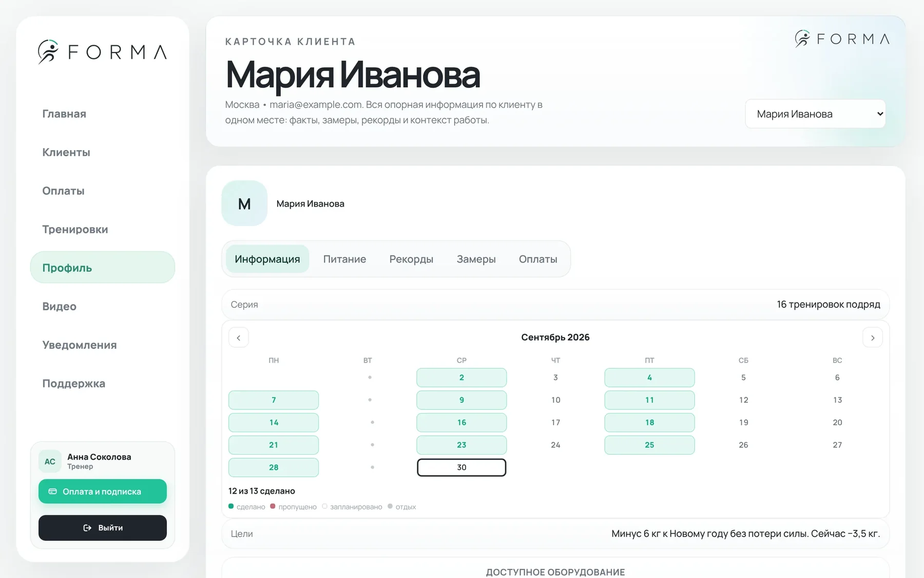Click the ДОСТУПНОЕ ОБОРУДОВАНИЕ heading
The height and width of the screenshot is (578, 924).
pyautogui.click(x=555, y=572)
